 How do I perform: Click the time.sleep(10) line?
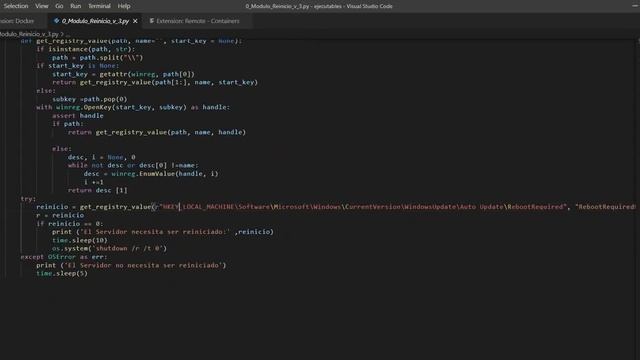pyautogui.click(x=80, y=240)
